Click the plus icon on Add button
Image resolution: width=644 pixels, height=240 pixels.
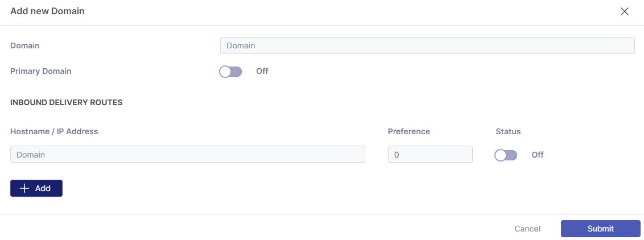click(24, 188)
